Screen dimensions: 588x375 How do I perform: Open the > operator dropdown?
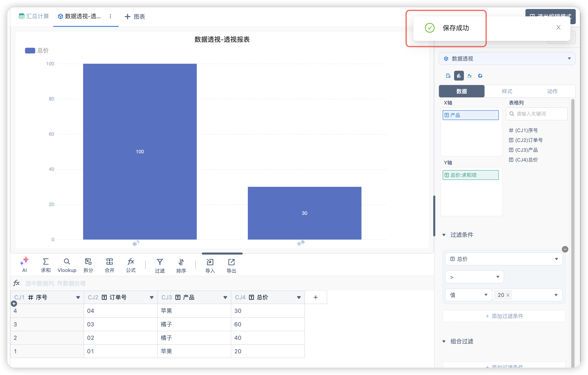coord(475,277)
